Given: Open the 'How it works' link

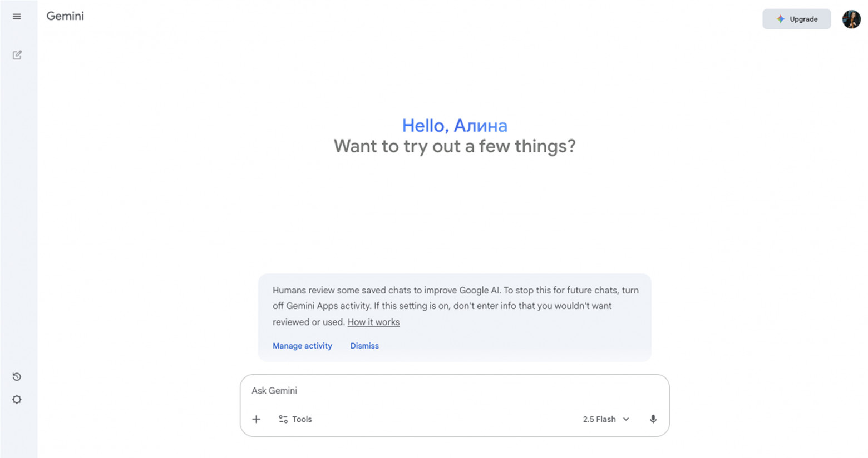Looking at the screenshot, I should tap(373, 322).
